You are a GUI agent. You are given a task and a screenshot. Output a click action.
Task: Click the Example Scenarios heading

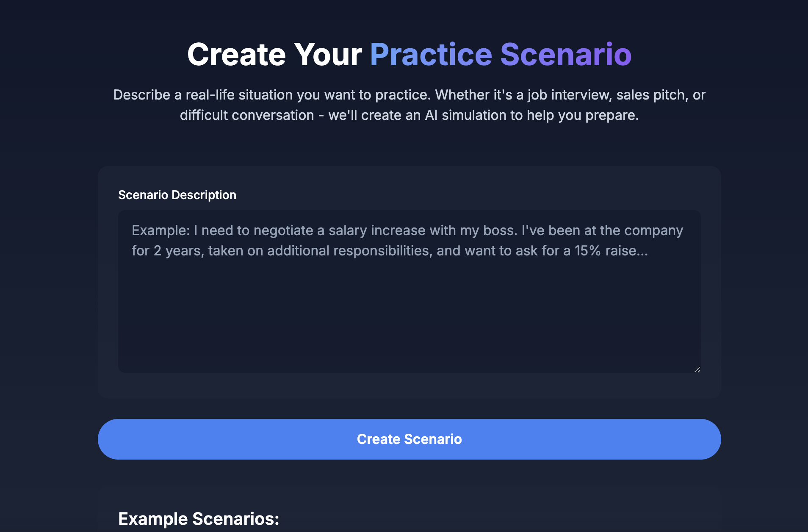pos(199,519)
